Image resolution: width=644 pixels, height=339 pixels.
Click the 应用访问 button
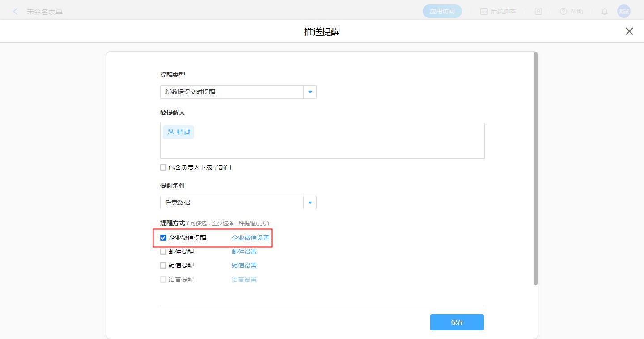442,12
